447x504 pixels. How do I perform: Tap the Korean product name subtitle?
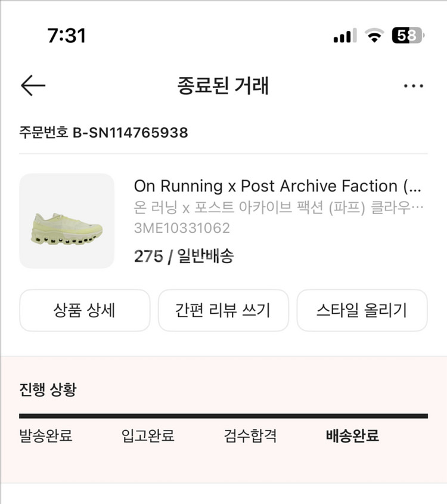pos(278,208)
